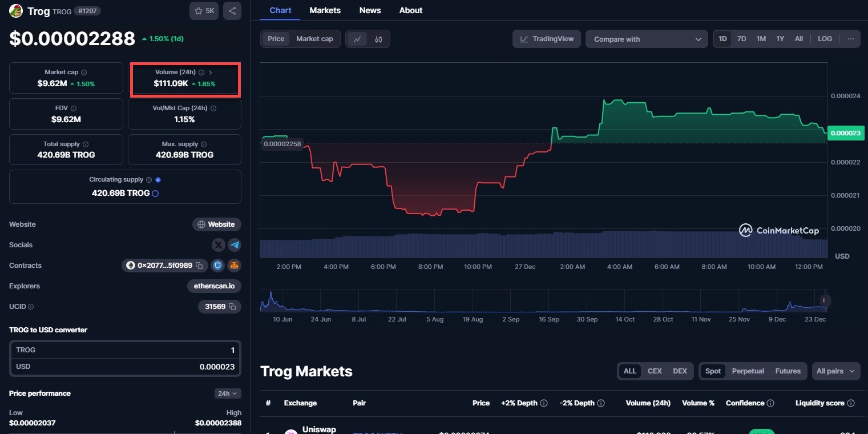Switch to the Markets tab

pyautogui.click(x=325, y=10)
